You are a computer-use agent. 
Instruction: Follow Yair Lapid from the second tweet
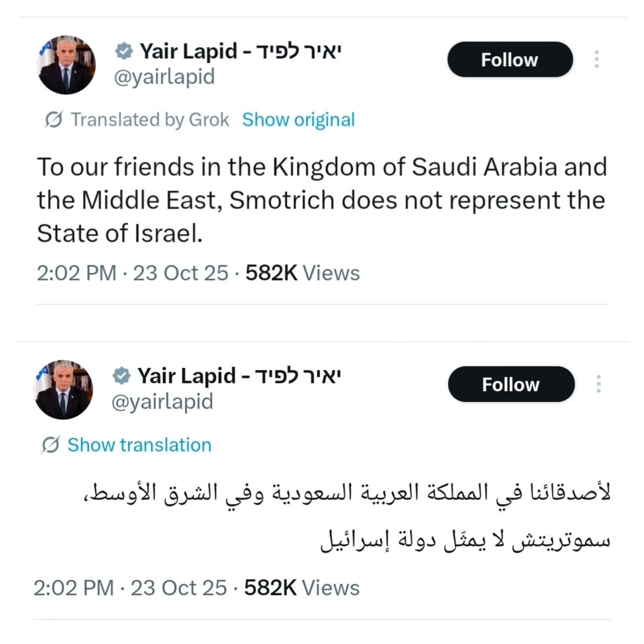click(512, 385)
